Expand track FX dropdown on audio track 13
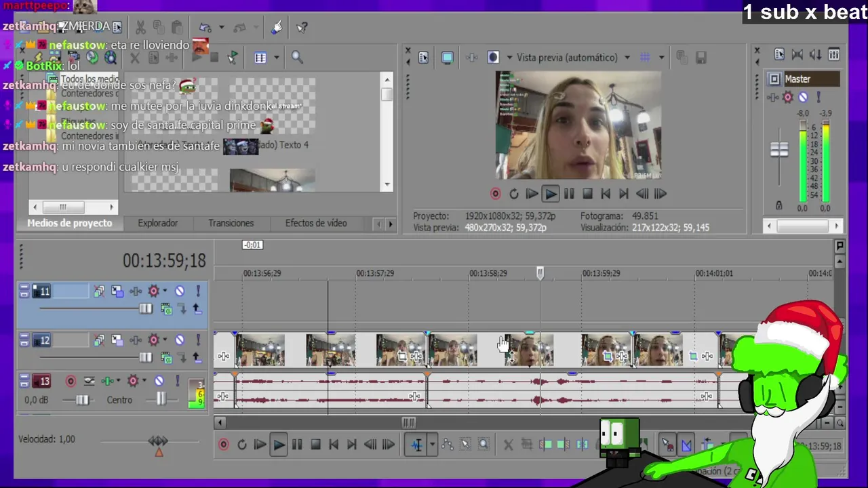Screen dimensions: 868x488 click(118, 382)
